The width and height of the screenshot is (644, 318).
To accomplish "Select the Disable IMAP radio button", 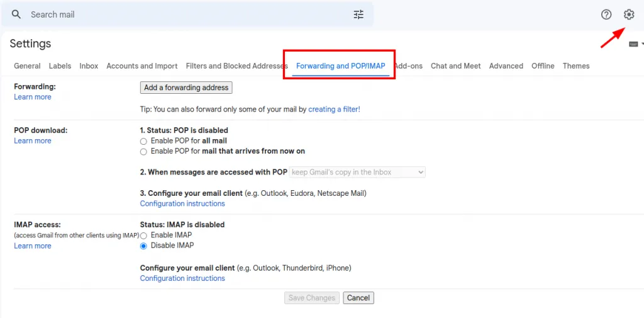I will (143, 246).
